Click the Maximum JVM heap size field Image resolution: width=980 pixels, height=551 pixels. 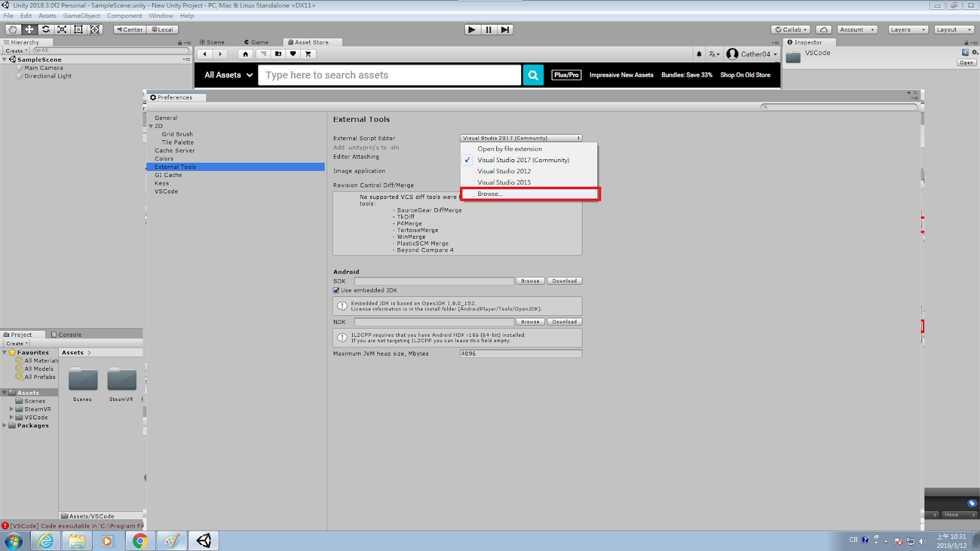click(x=521, y=353)
